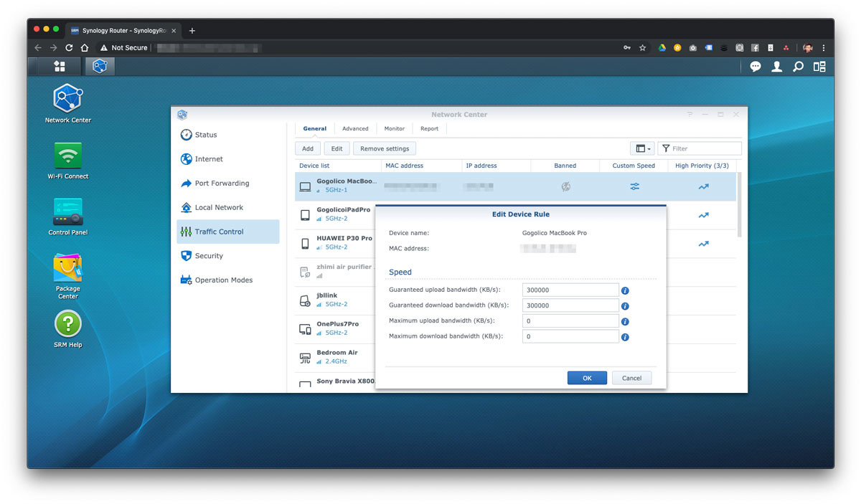Open custom speed sliders for Gogolico MacBook
The height and width of the screenshot is (504, 861).
634,186
